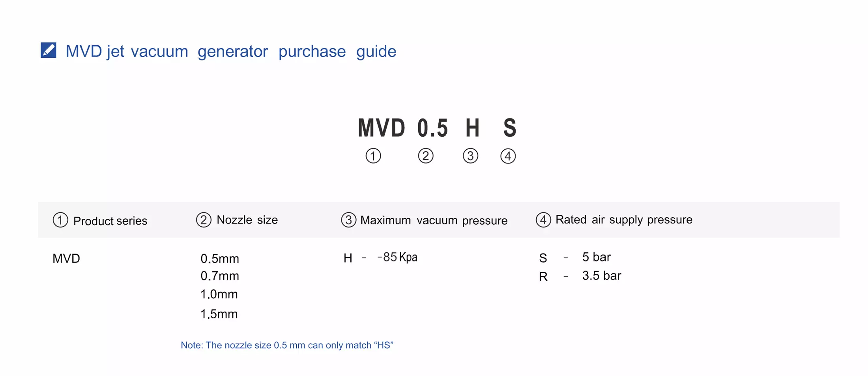
Task: Click circled number 3 under H
Action: click(470, 156)
